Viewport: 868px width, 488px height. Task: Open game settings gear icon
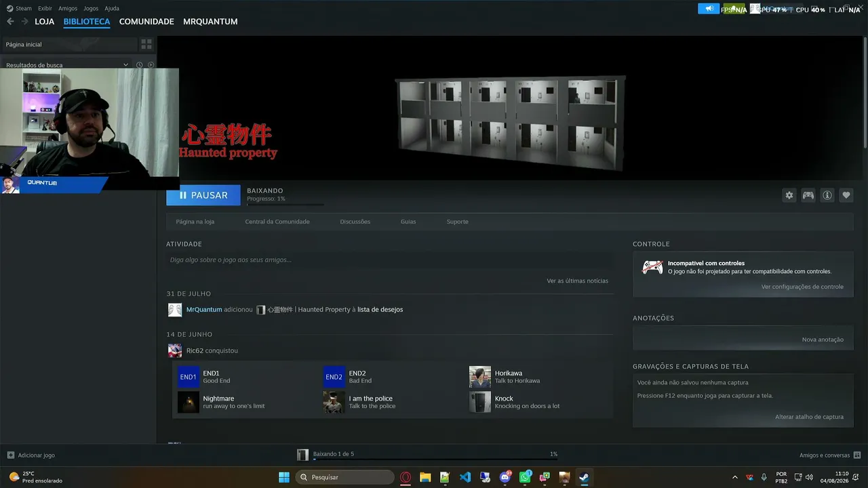(x=789, y=195)
